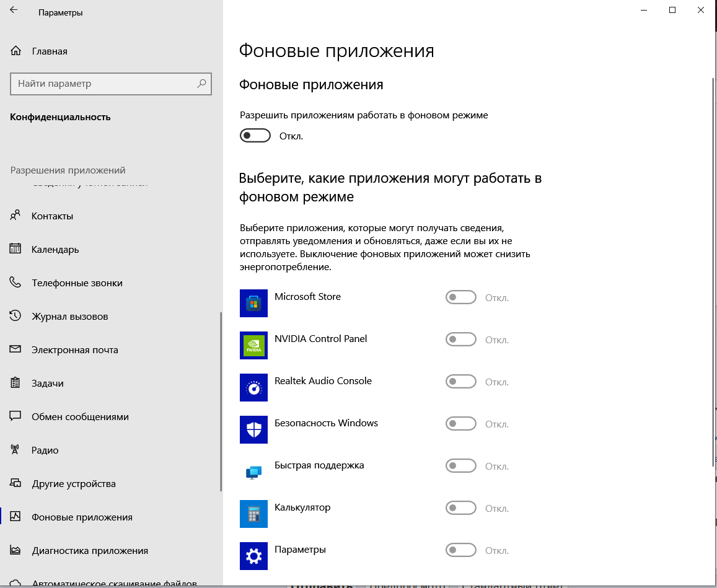Toggle Realtek Audio Console background switch

[x=461, y=381]
